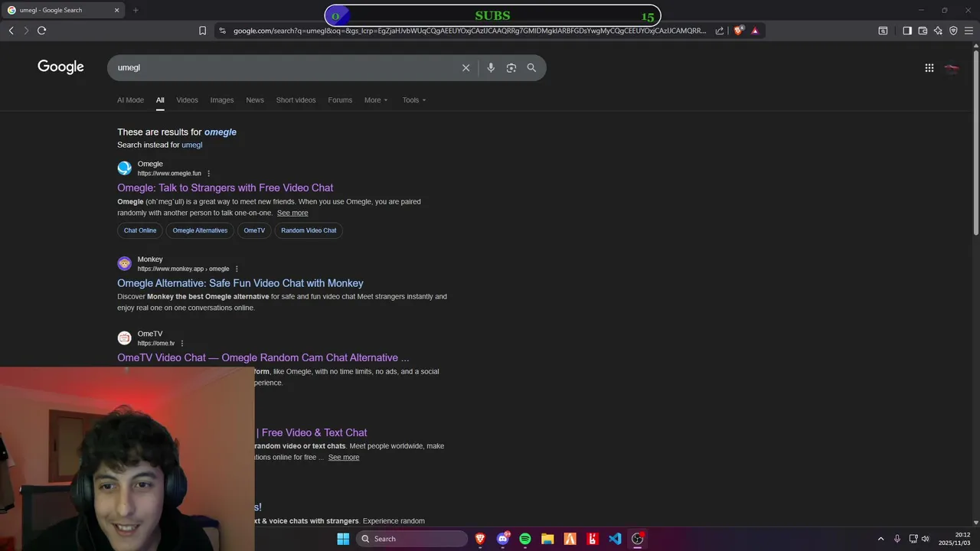This screenshot has width=980, height=551.
Task: Reload the Google search page
Action: (x=41, y=31)
